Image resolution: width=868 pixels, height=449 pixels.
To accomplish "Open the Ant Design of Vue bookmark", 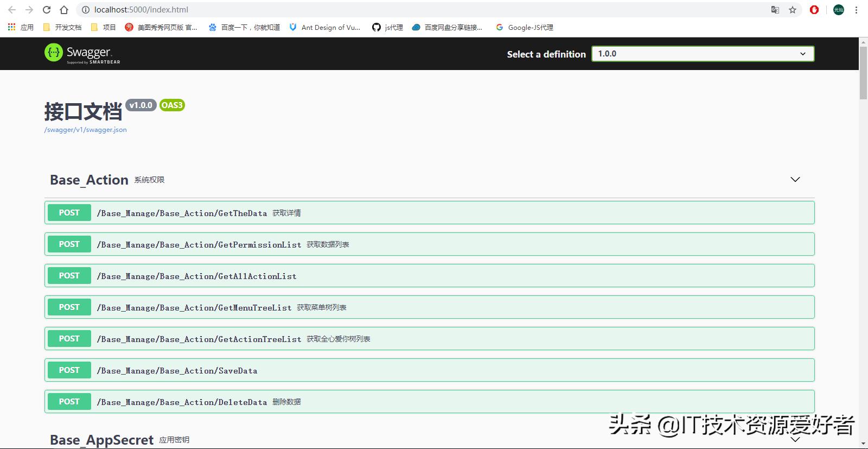I will pyautogui.click(x=324, y=27).
